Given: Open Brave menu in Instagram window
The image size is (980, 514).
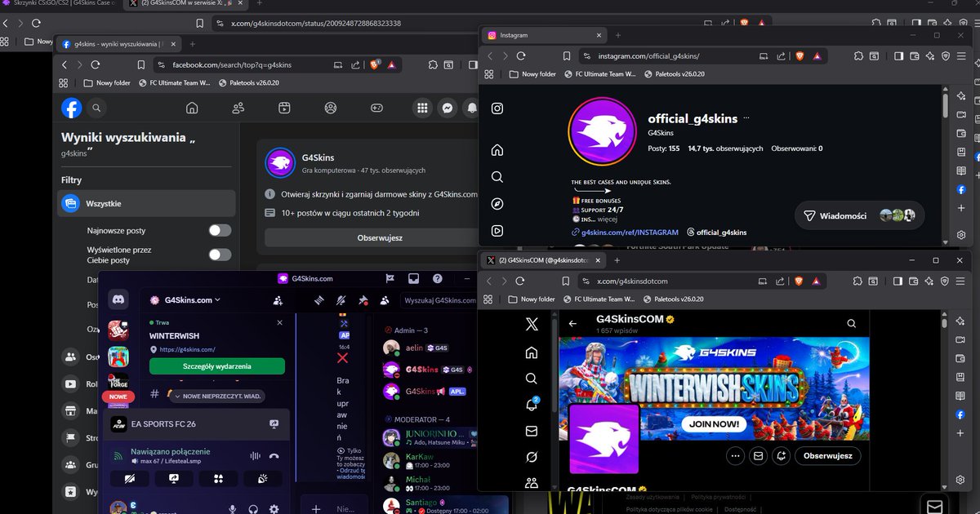Looking at the screenshot, I should point(961,56).
